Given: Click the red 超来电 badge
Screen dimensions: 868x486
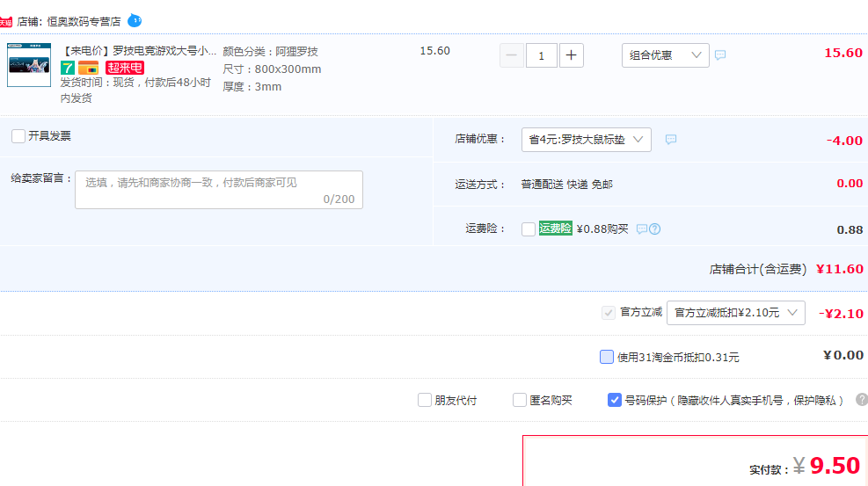Looking at the screenshot, I should coord(125,68).
